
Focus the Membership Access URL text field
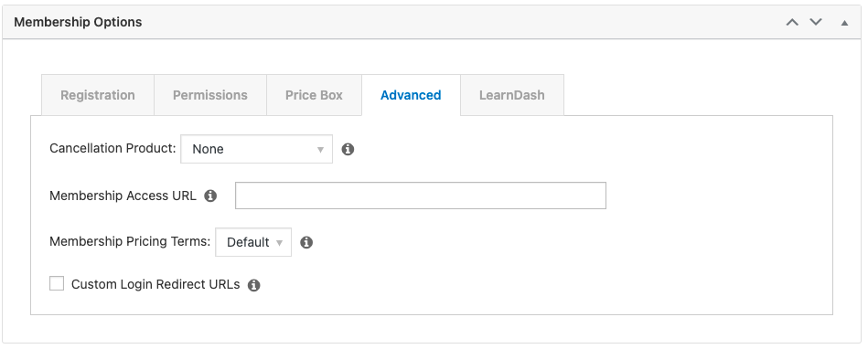[x=421, y=196]
